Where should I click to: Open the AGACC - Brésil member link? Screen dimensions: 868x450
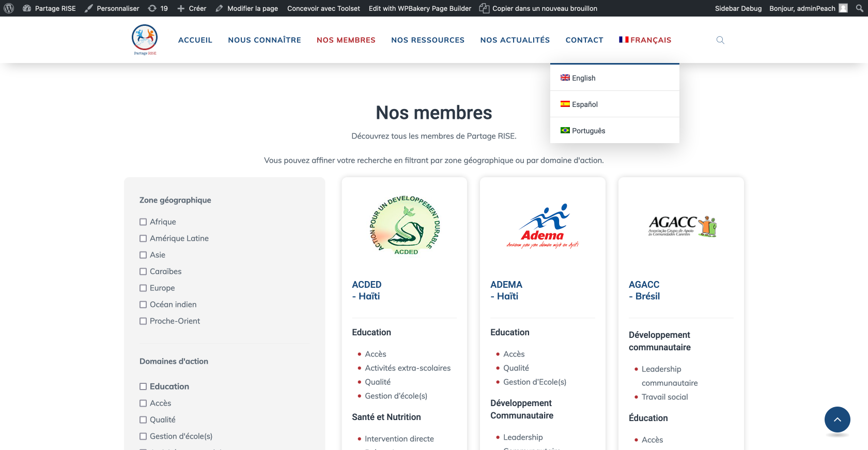[x=644, y=290]
